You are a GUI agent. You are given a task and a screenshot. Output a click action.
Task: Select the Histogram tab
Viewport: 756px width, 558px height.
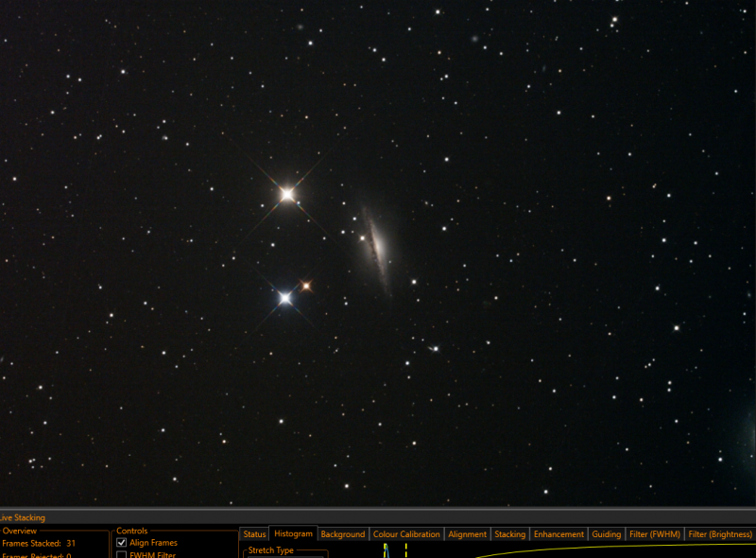coord(293,533)
